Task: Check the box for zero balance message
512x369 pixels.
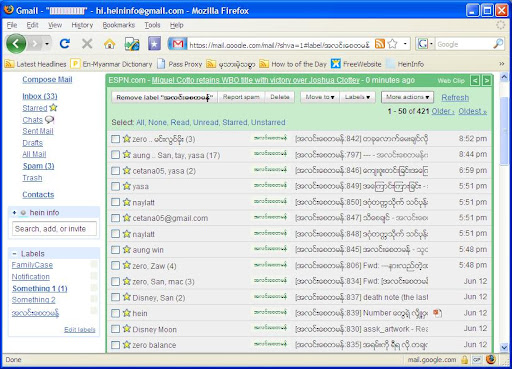Action: (115, 345)
